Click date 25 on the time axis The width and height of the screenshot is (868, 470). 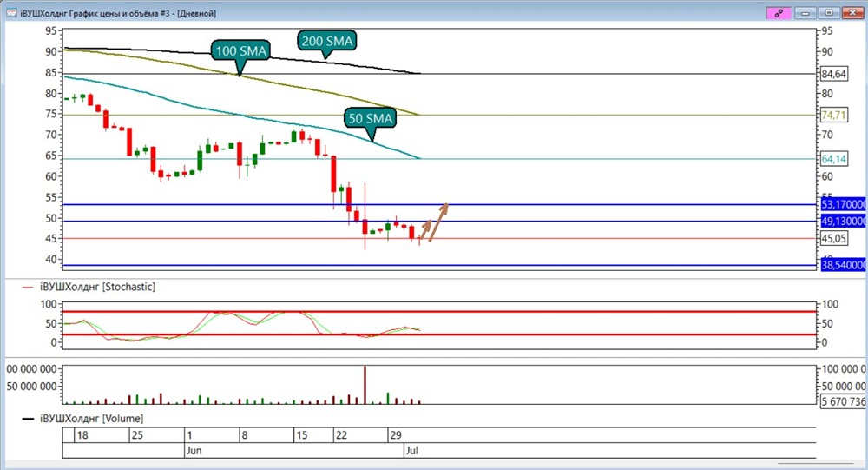coord(137,435)
